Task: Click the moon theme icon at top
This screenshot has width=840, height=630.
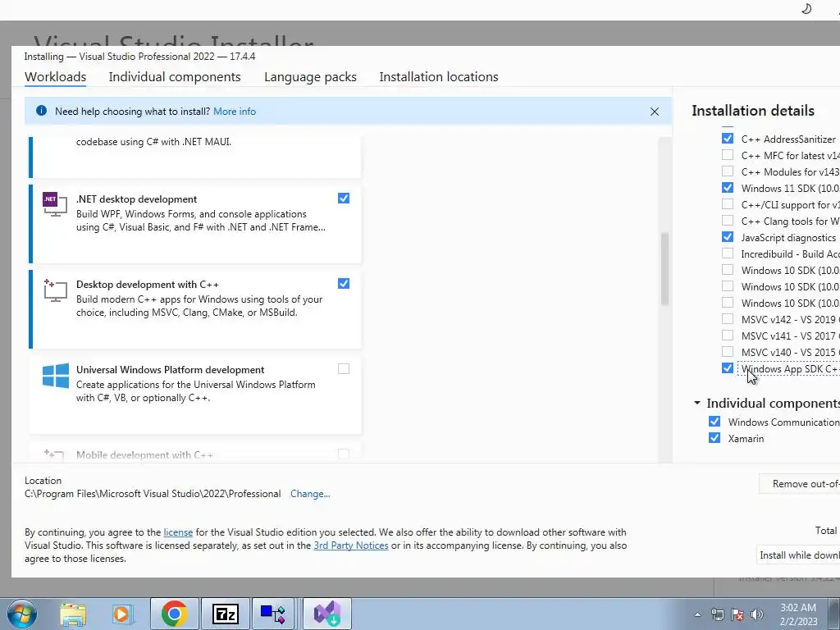Action: pyautogui.click(x=806, y=9)
